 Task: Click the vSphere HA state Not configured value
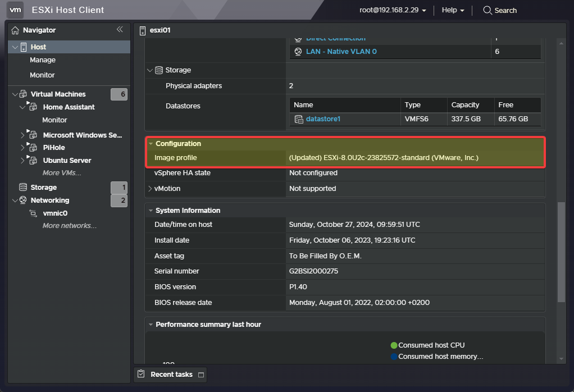pyautogui.click(x=313, y=173)
